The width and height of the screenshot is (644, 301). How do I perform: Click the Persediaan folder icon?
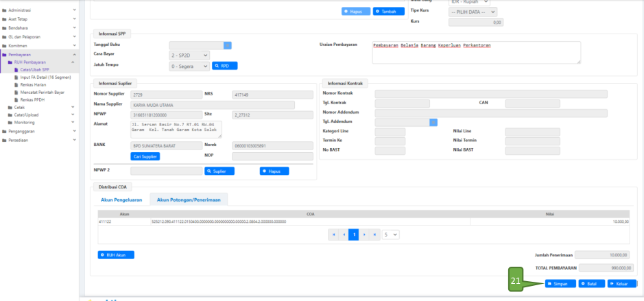pos(5,139)
